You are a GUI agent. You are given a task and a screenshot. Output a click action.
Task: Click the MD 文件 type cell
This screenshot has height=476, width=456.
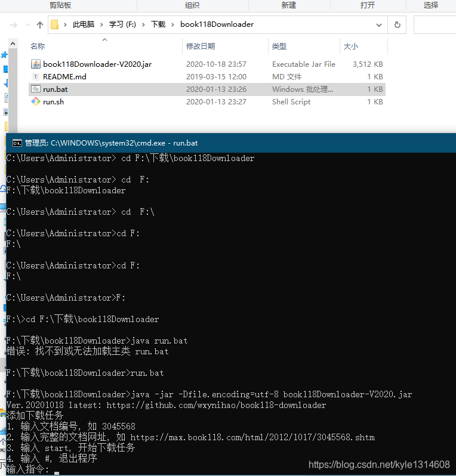point(286,77)
